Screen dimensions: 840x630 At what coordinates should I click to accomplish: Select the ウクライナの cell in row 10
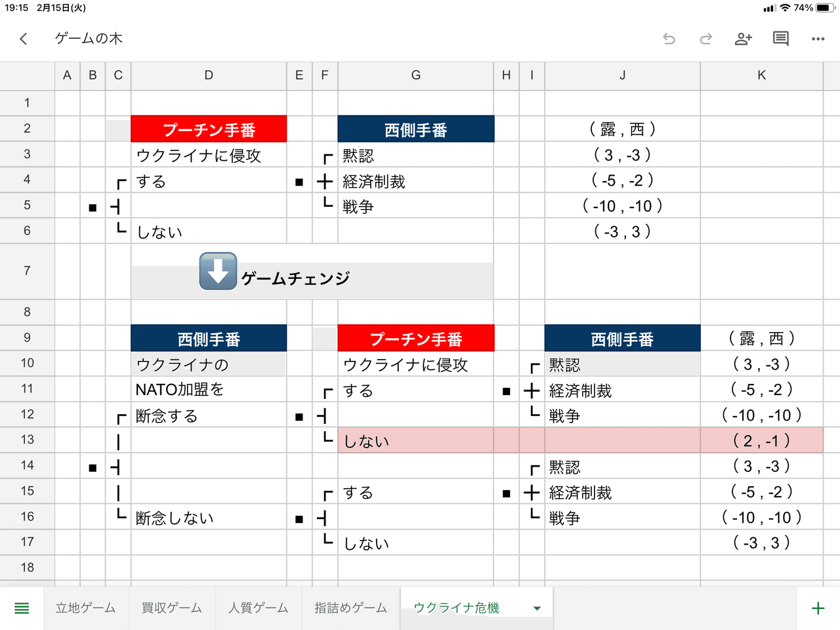[x=209, y=364]
